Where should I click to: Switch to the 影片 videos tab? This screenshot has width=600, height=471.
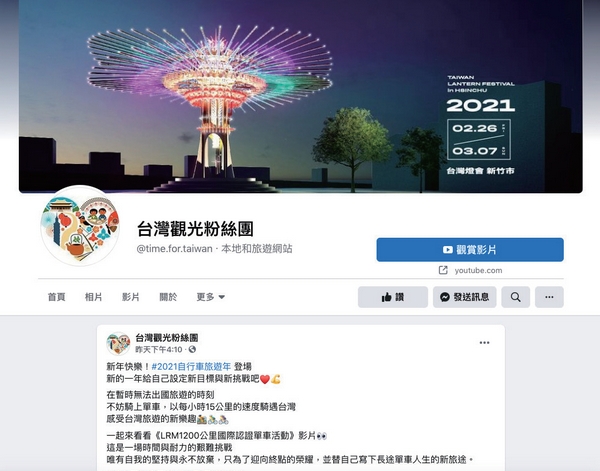click(x=130, y=297)
